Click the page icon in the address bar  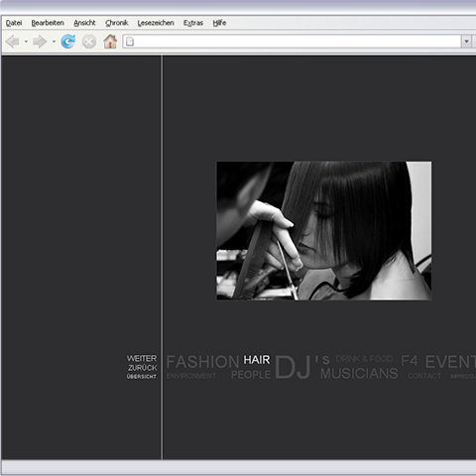130,42
